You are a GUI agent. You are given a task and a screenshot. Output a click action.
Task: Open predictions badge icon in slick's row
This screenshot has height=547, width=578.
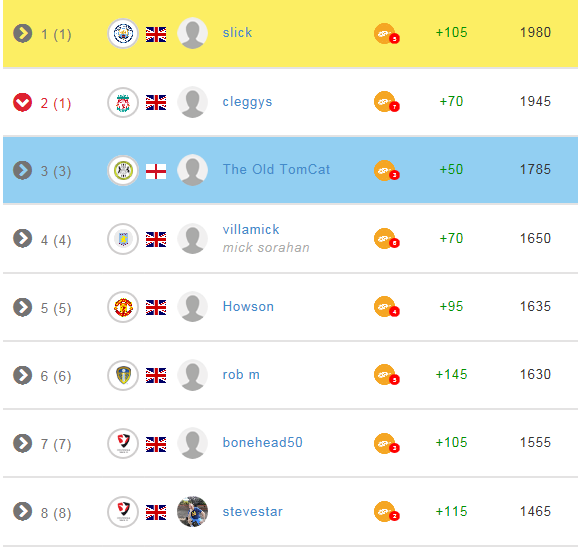click(x=387, y=34)
